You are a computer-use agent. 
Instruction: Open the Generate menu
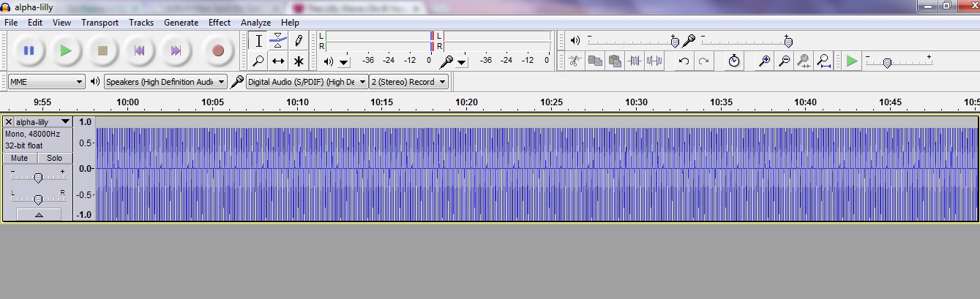(x=181, y=23)
